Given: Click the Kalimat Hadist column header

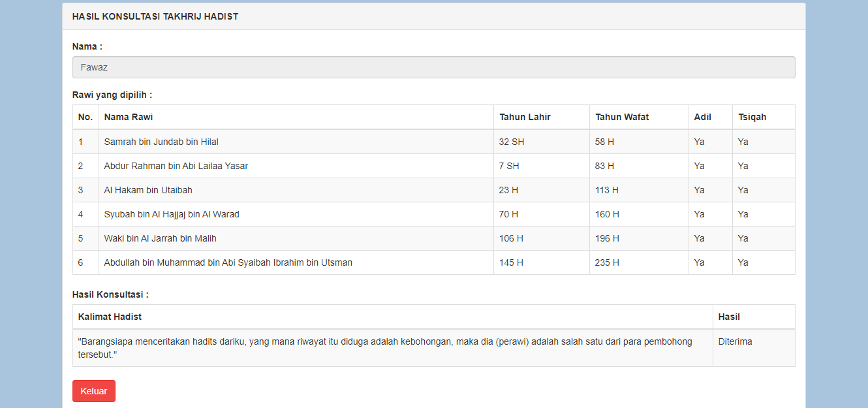Looking at the screenshot, I should 110,317.
